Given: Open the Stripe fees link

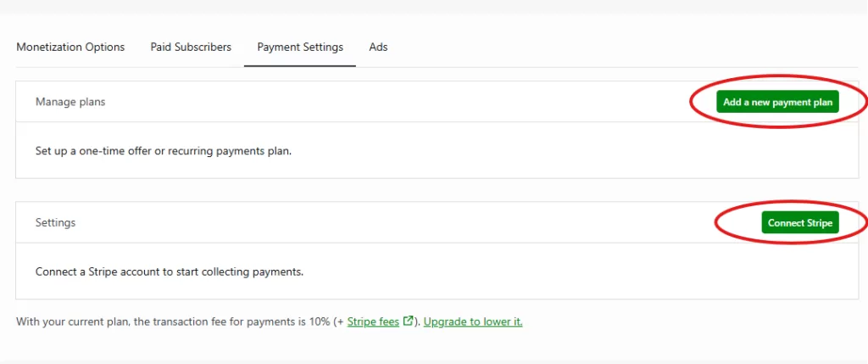Looking at the screenshot, I should (x=373, y=322).
